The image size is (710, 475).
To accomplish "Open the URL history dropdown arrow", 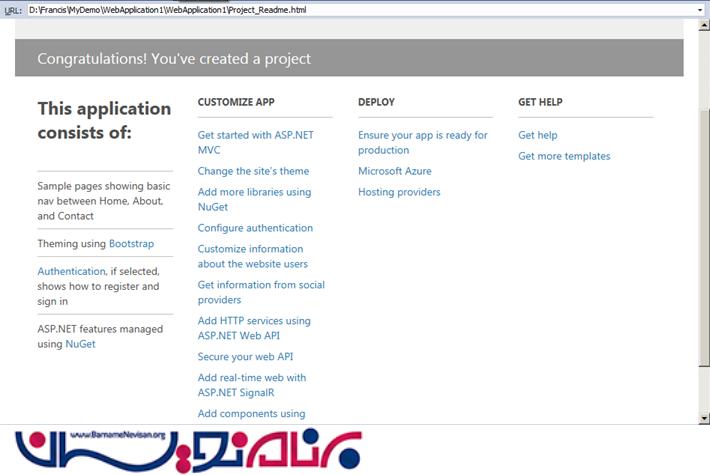I will pos(701,10).
